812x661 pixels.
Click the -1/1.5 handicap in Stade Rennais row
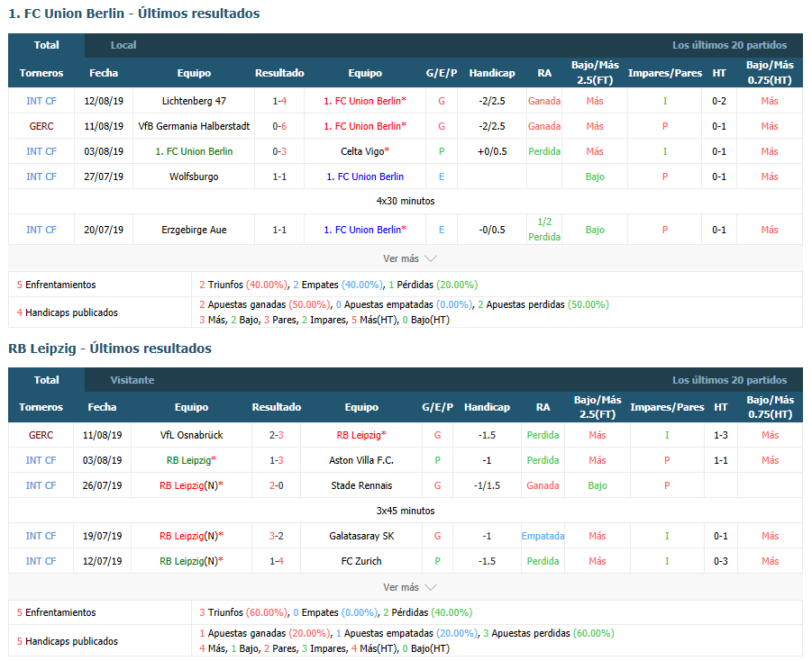(487, 485)
